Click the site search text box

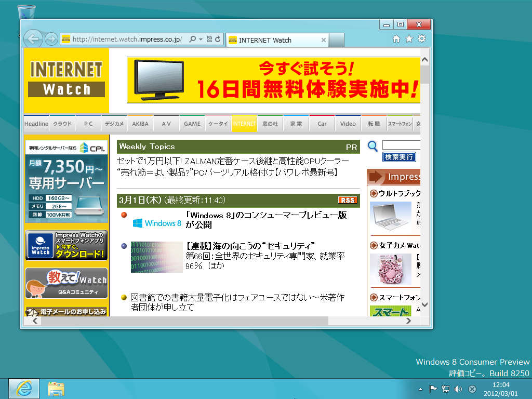tap(401, 145)
